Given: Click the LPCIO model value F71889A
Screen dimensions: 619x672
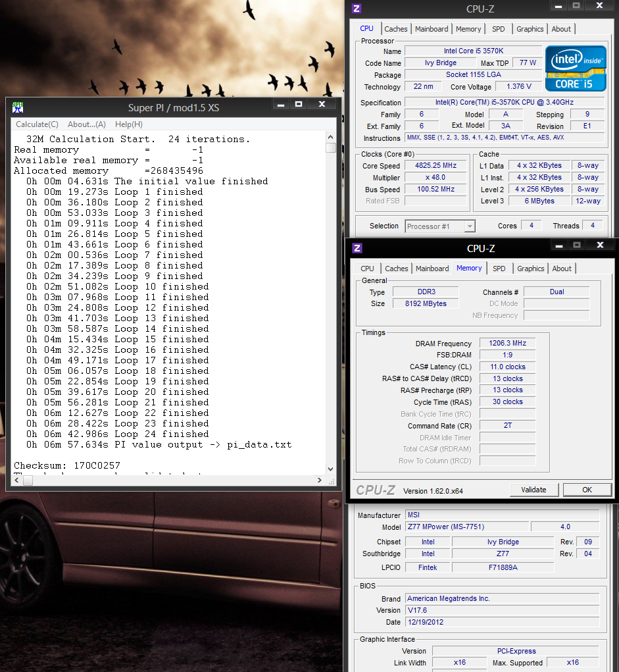Looking at the screenshot, I should pos(503,567).
